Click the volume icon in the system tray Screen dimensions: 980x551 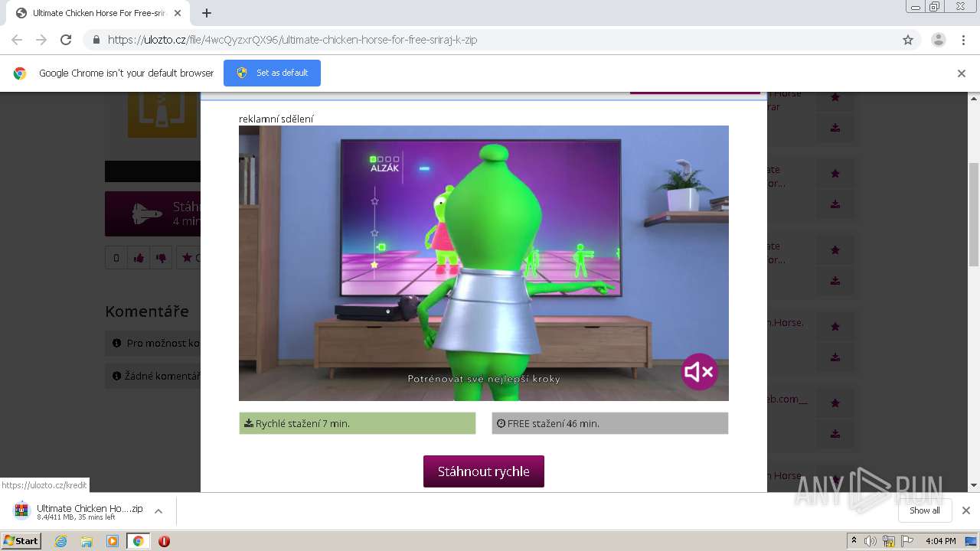(x=871, y=541)
